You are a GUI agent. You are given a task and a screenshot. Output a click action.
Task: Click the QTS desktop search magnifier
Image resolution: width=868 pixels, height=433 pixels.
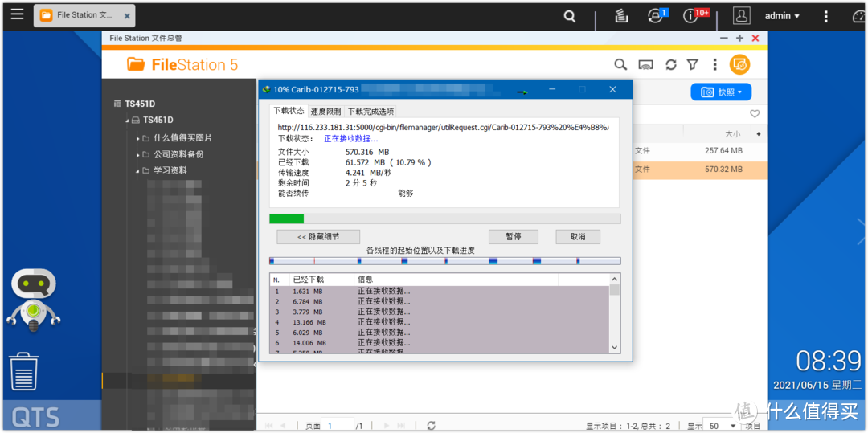coord(570,17)
